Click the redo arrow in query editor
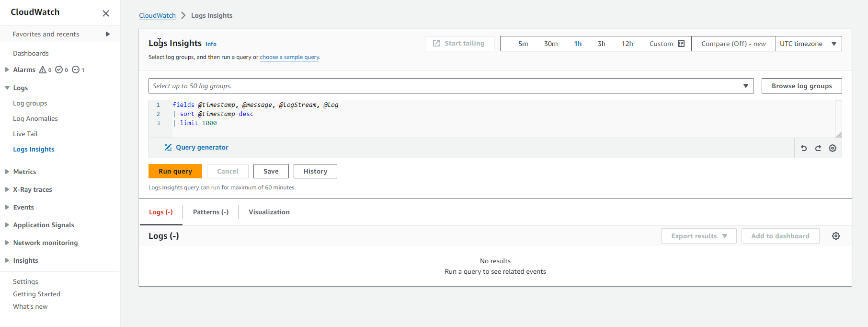This screenshot has width=868, height=327. point(818,148)
